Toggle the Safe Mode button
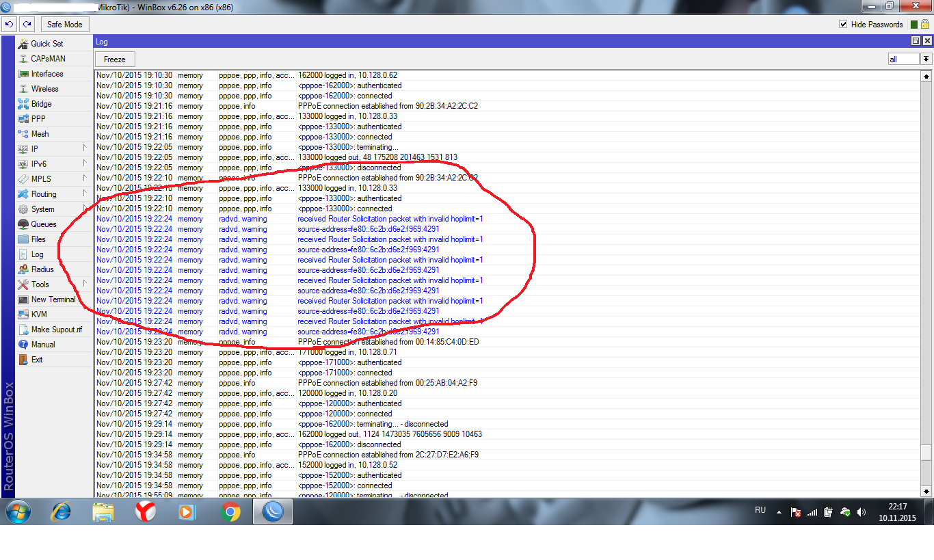 (x=65, y=24)
